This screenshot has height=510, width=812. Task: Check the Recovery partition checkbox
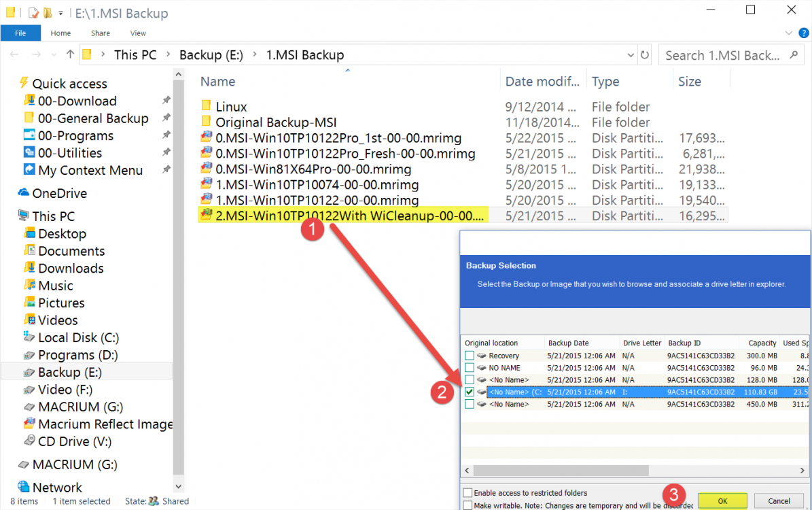point(469,356)
